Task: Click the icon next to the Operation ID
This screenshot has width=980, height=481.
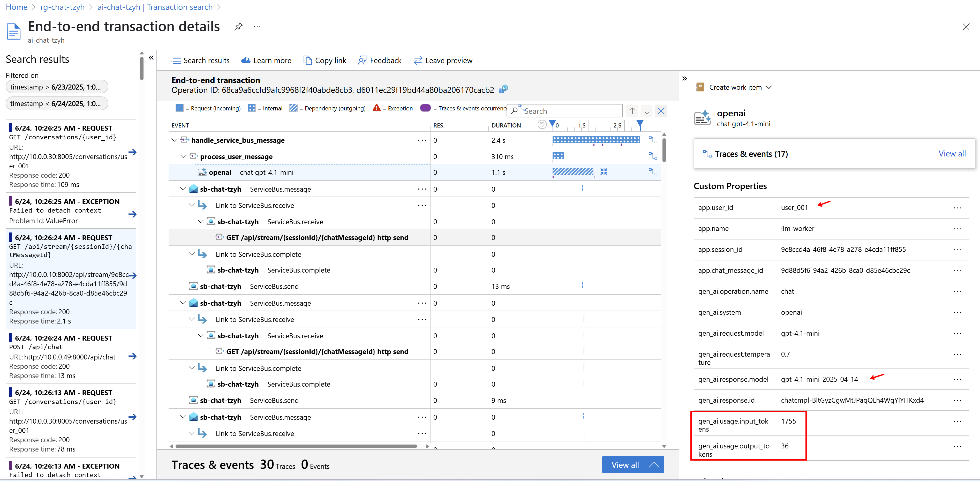Action: click(503, 89)
